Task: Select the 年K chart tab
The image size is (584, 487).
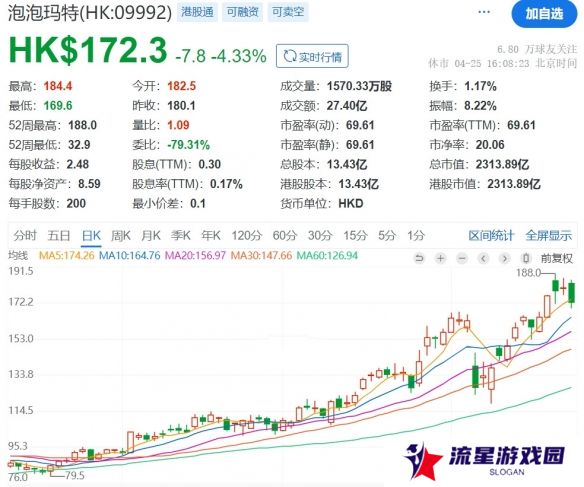Action: [x=211, y=235]
